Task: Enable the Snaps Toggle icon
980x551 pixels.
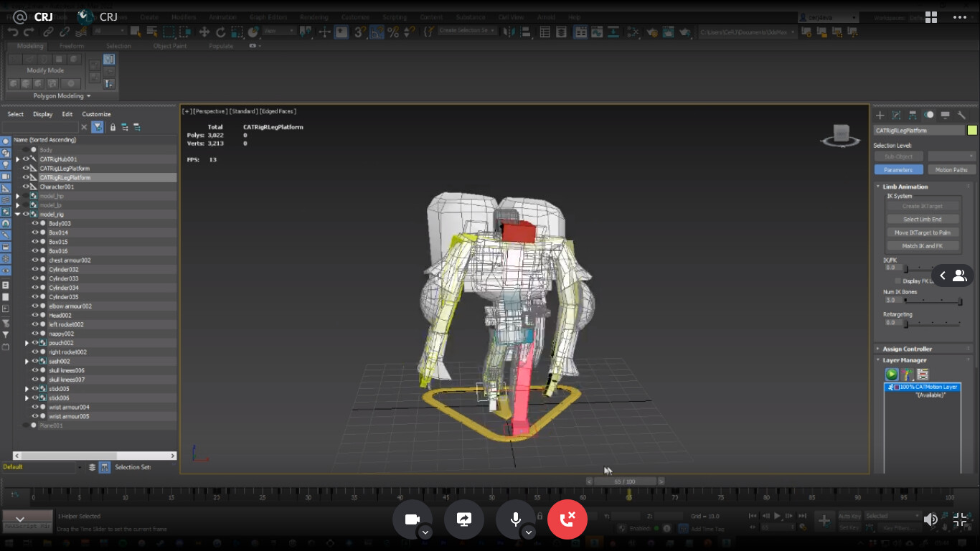Action: [358, 32]
